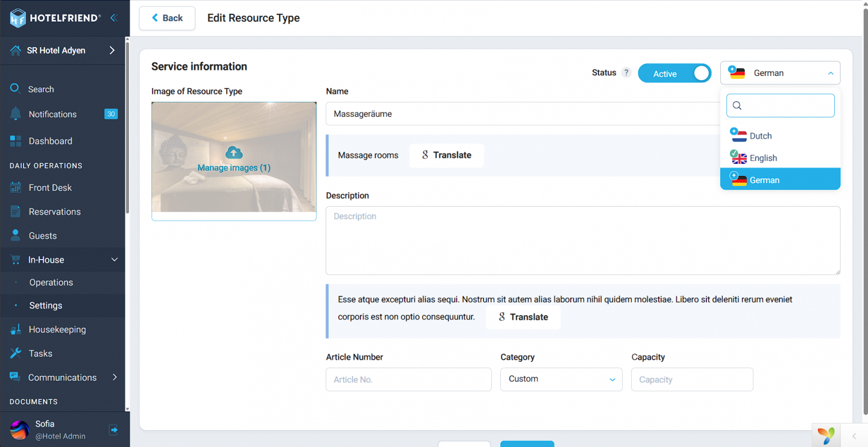The width and height of the screenshot is (868, 447).
Task: Expand SR Hotel Adyen hotel switcher arrow
Action: pyautogui.click(x=112, y=51)
